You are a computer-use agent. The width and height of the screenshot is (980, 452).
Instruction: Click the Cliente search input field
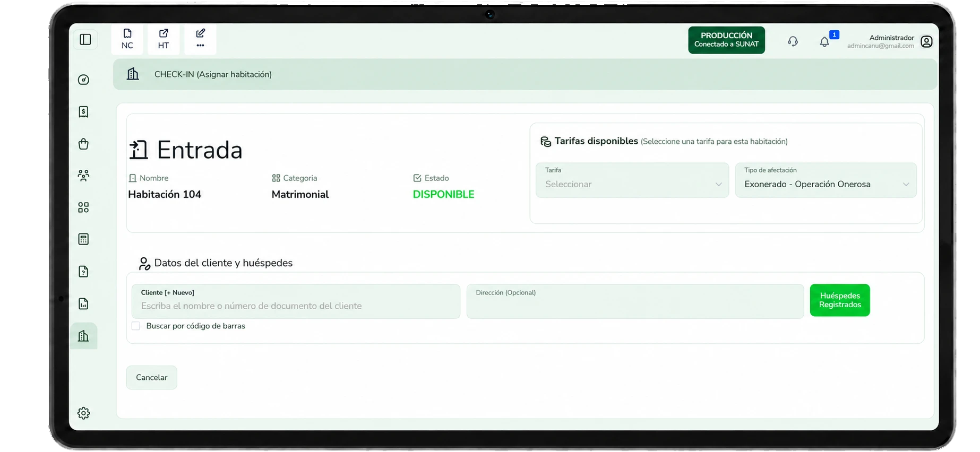(x=296, y=301)
